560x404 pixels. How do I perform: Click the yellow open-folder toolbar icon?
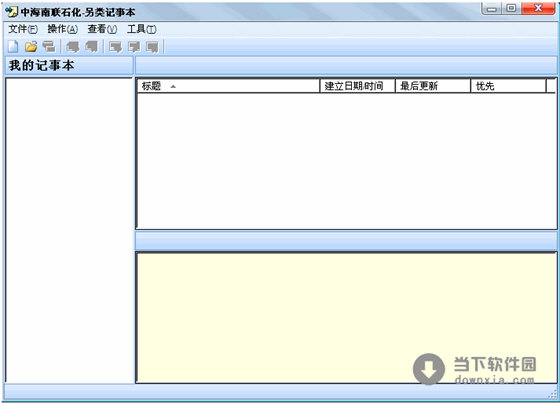[x=31, y=46]
